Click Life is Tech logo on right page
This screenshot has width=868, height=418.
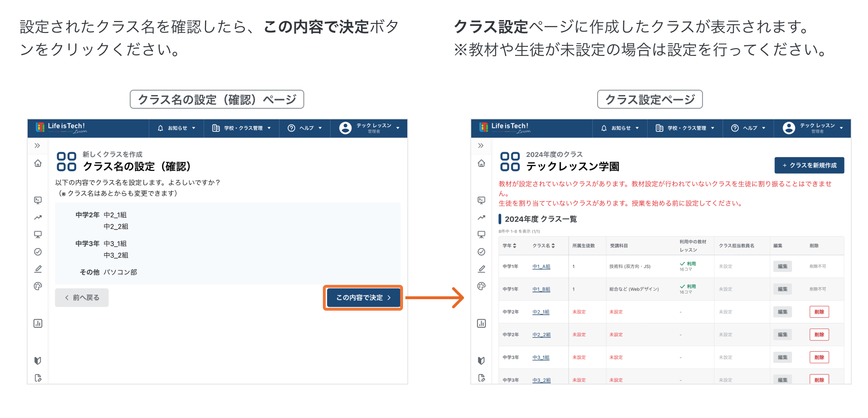pos(505,127)
